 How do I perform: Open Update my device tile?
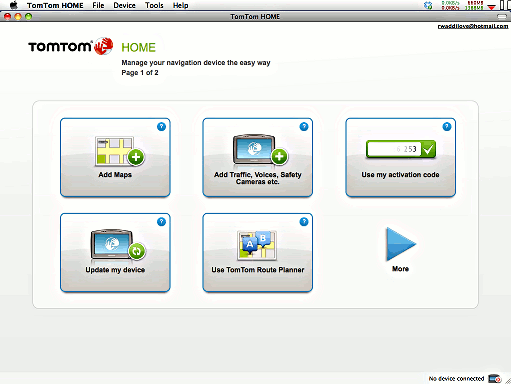click(x=115, y=253)
